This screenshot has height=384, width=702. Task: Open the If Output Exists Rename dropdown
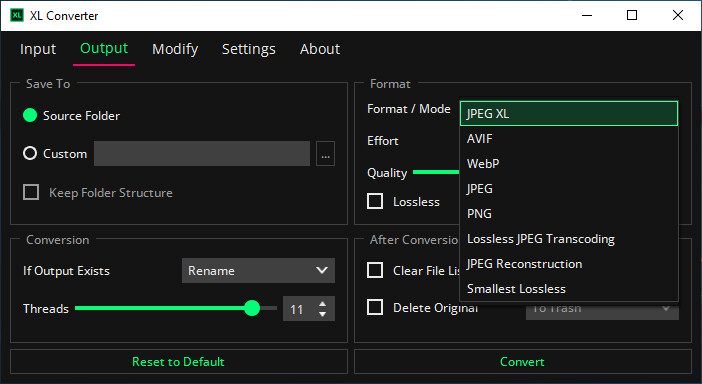click(x=258, y=270)
